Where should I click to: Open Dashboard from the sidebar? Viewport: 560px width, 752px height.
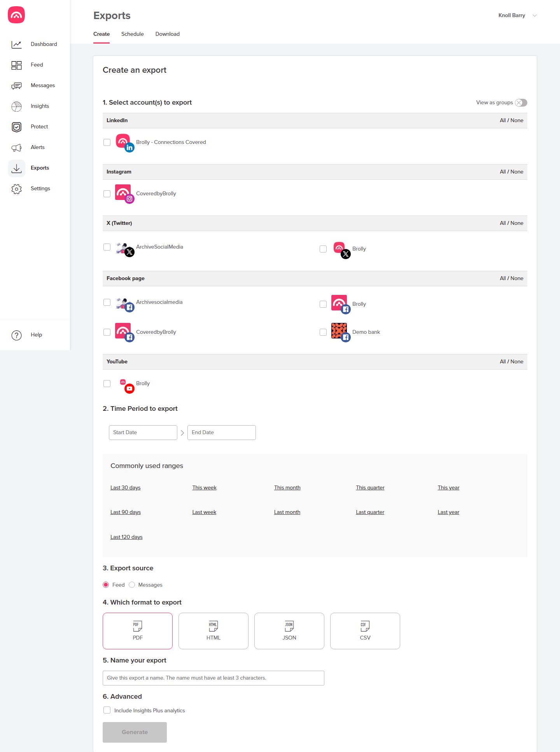pos(44,44)
